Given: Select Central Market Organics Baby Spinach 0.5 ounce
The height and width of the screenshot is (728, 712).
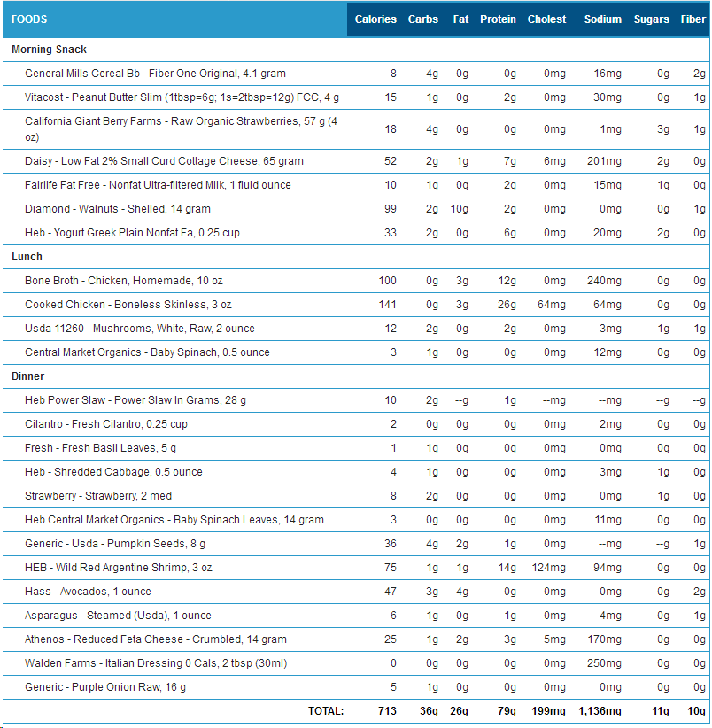Looking at the screenshot, I should [356, 352].
